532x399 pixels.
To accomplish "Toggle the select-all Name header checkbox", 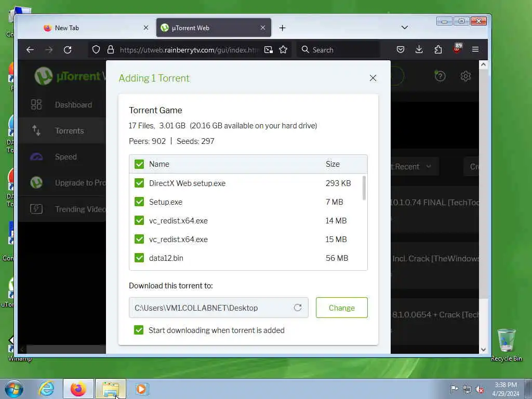I will [x=139, y=164].
